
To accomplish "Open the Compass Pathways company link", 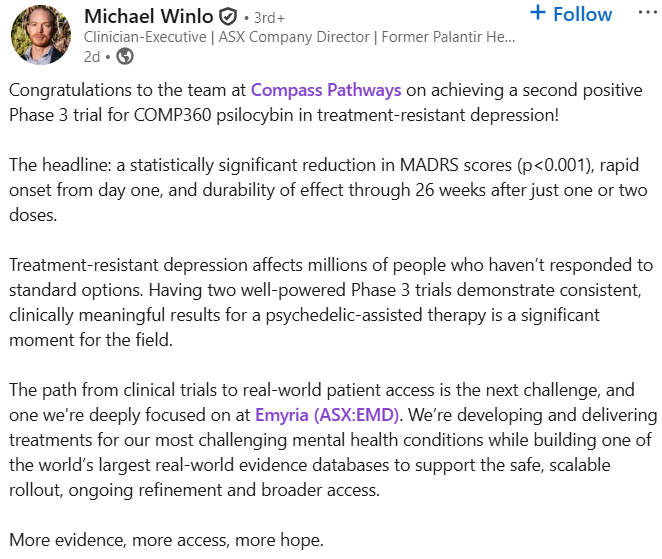I will [326, 90].
